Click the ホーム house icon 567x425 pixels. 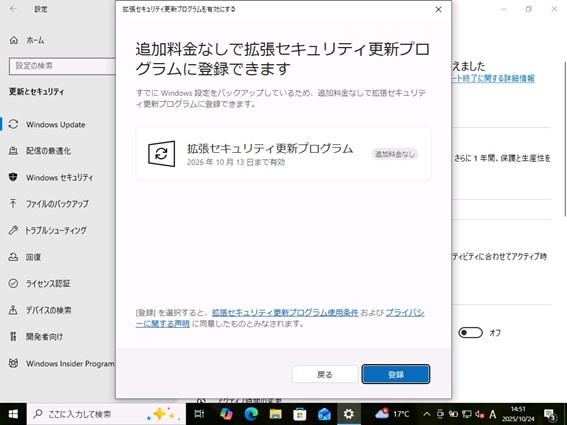(x=14, y=40)
